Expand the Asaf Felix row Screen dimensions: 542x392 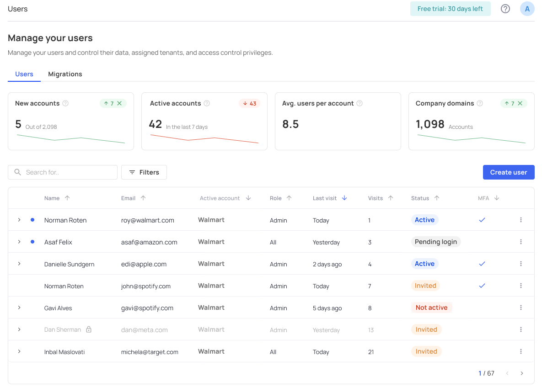19,242
